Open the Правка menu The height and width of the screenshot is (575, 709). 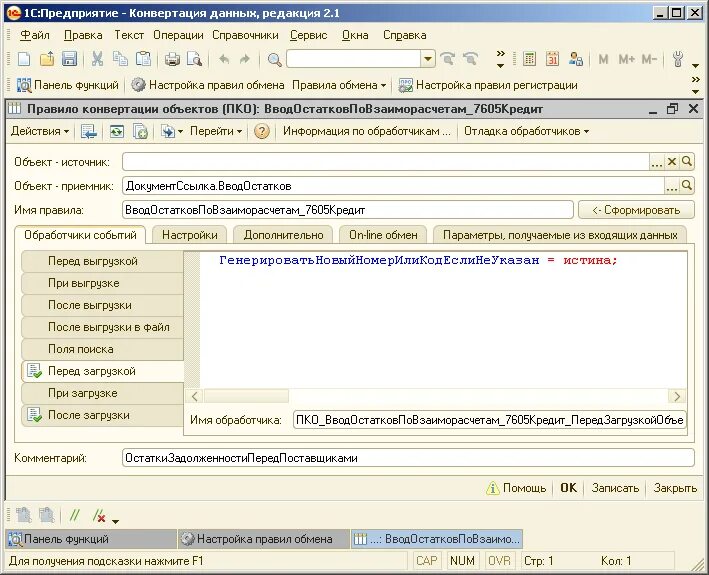[x=83, y=35]
